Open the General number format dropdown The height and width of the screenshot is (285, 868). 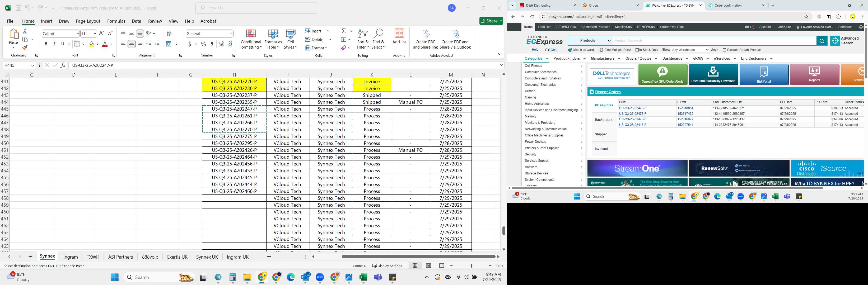click(231, 34)
